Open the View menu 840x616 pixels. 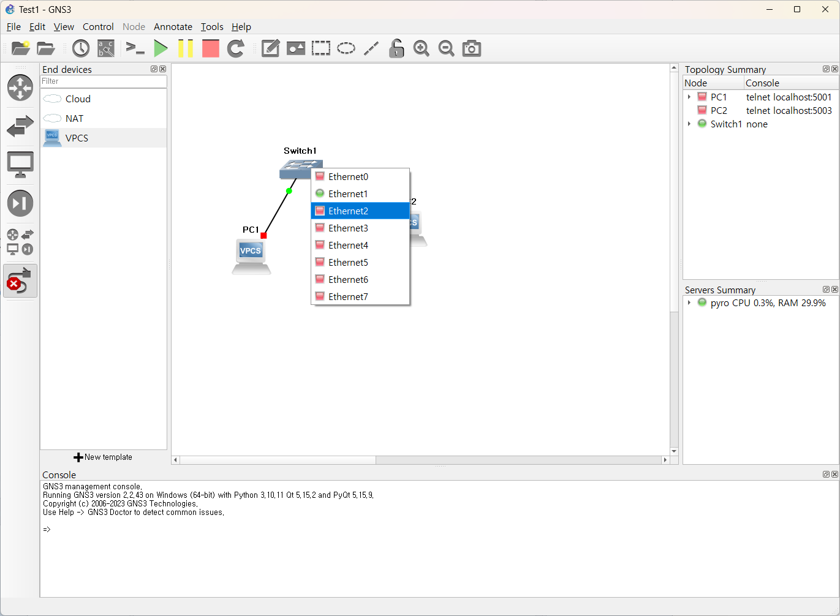click(64, 27)
